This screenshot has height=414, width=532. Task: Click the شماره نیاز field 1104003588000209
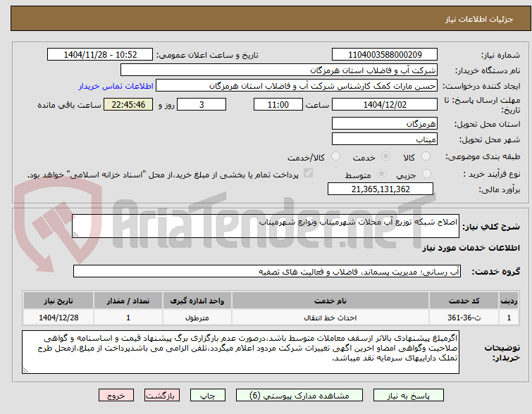click(385, 55)
